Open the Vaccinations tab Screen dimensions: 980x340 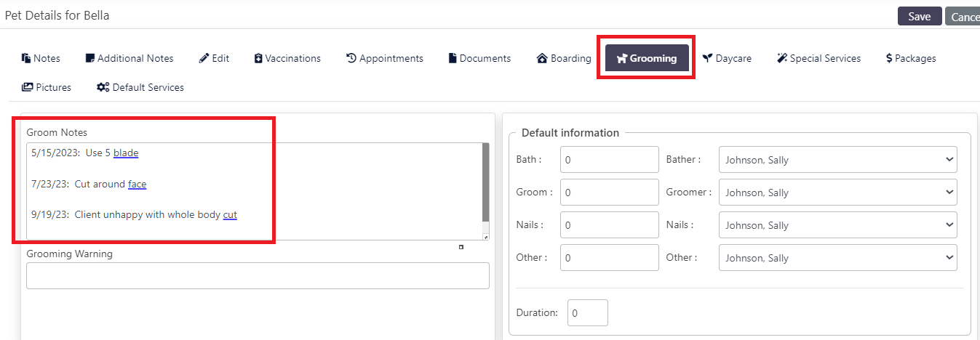287,58
